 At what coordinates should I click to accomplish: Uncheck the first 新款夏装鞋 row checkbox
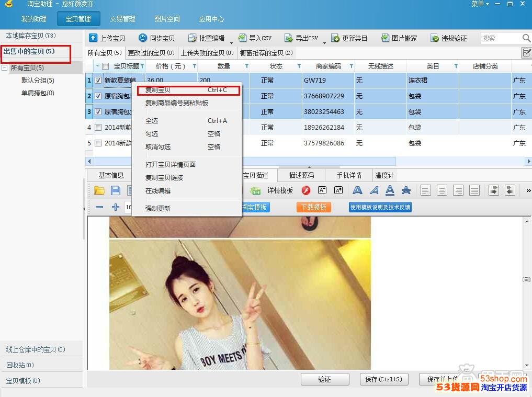(x=97, y=80)
